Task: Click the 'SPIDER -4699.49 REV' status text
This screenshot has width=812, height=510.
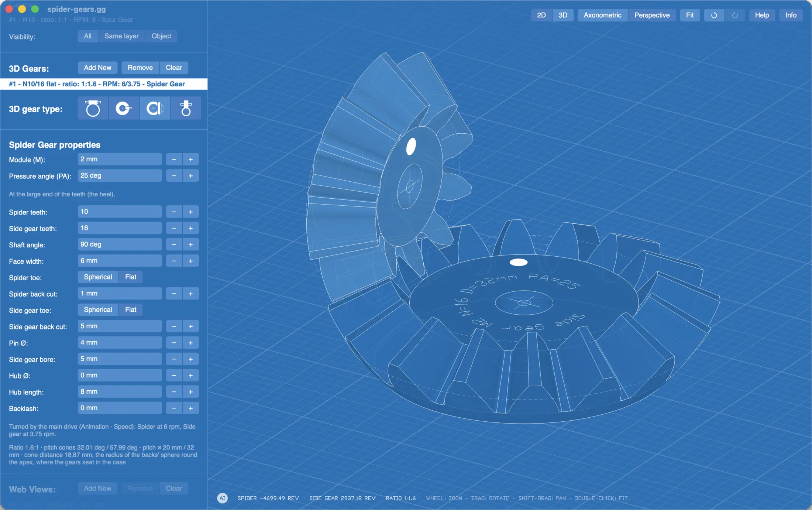Action: click(268, 498)
